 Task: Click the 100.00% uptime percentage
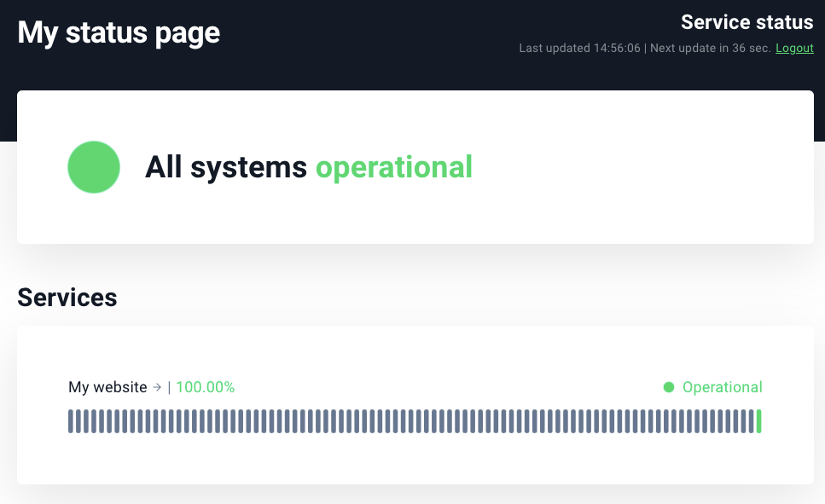tap(205, 387)
